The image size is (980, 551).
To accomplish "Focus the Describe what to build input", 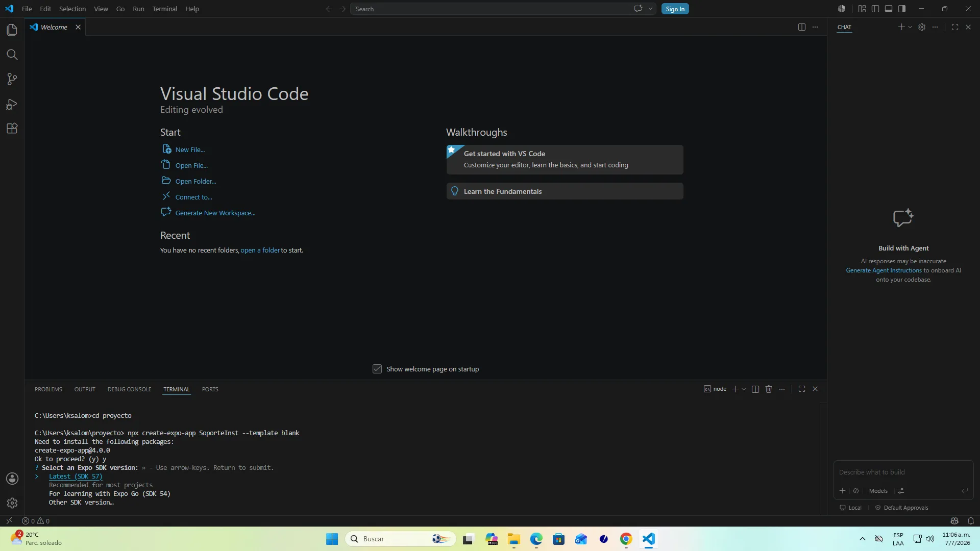I will (x=903, y=472).
